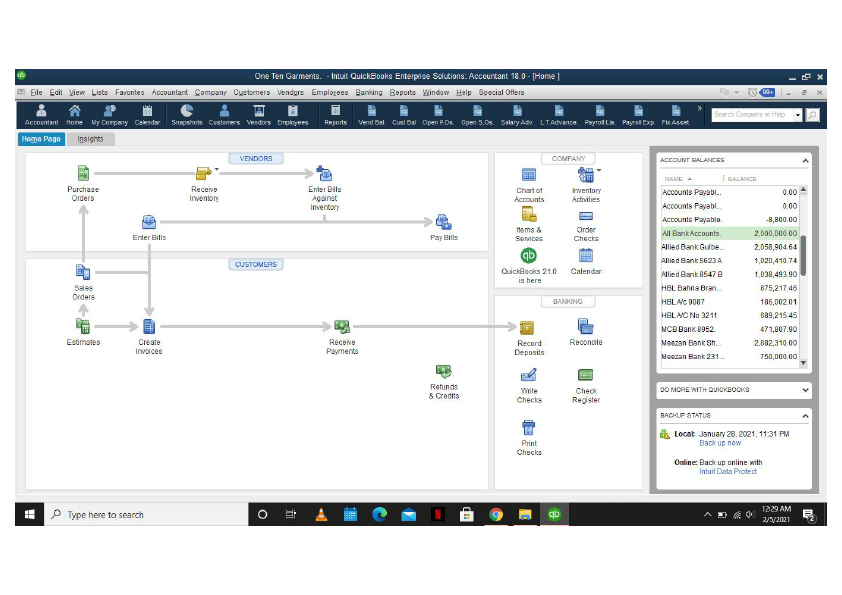Open the Banking menu
842x595 pixels.
(x=369, y=92)
